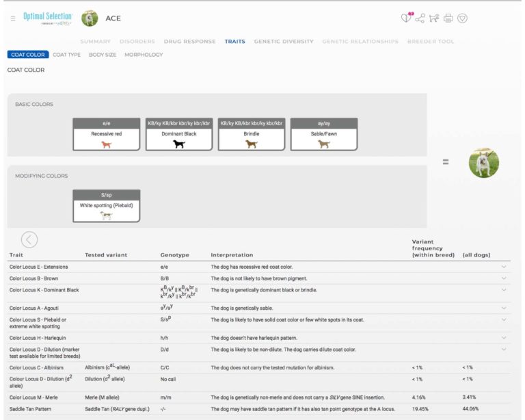Click the share icon
Screen dimensions: 525x420
point(420,18)
